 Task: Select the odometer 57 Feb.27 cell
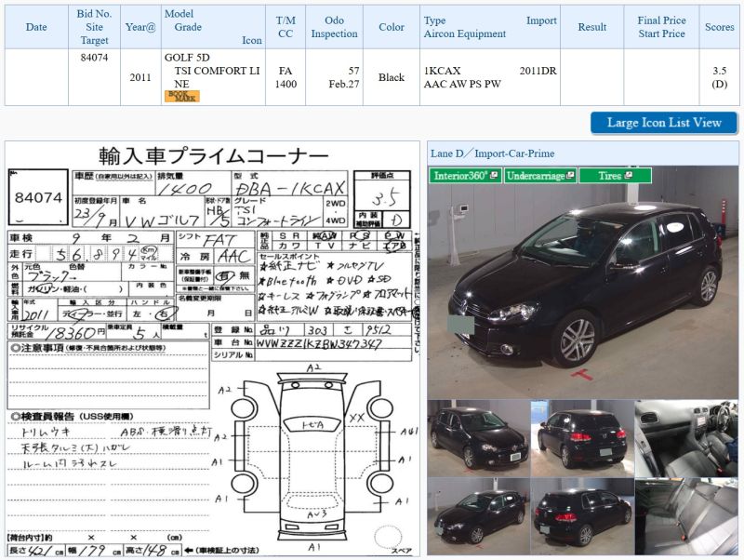point(334,77)
